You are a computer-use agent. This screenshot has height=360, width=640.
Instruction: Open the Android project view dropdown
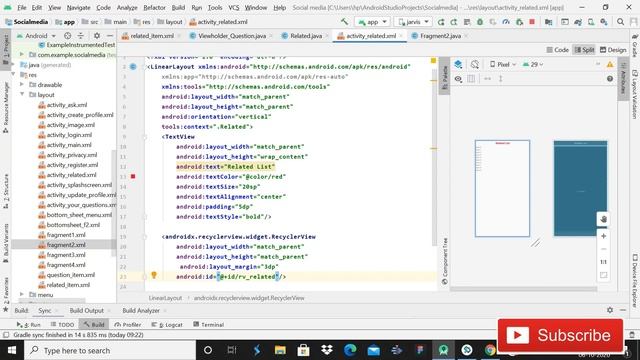coord(36,36)
